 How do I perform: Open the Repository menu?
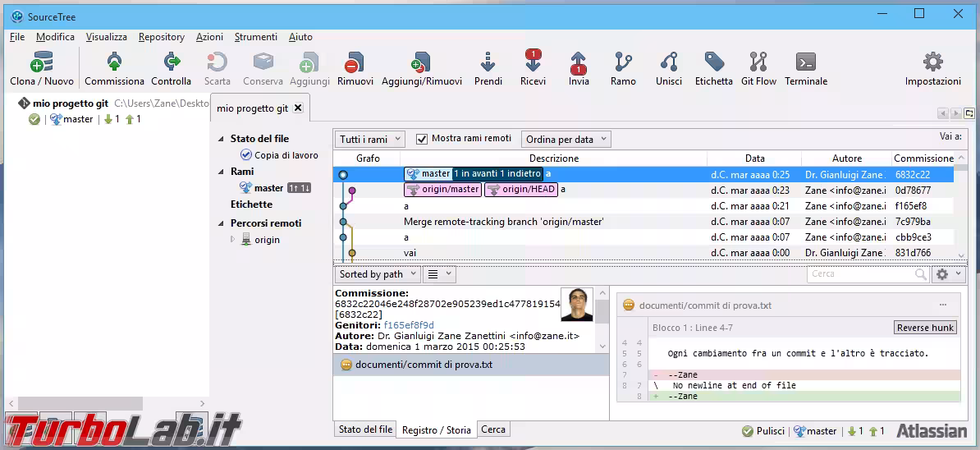click(x=161, y=37)
